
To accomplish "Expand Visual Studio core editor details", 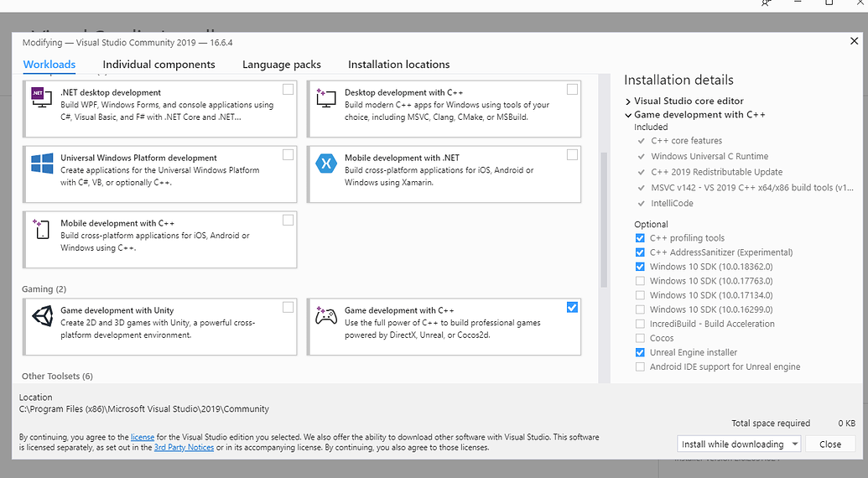I will pyautogui.click(x=628, y=101).
